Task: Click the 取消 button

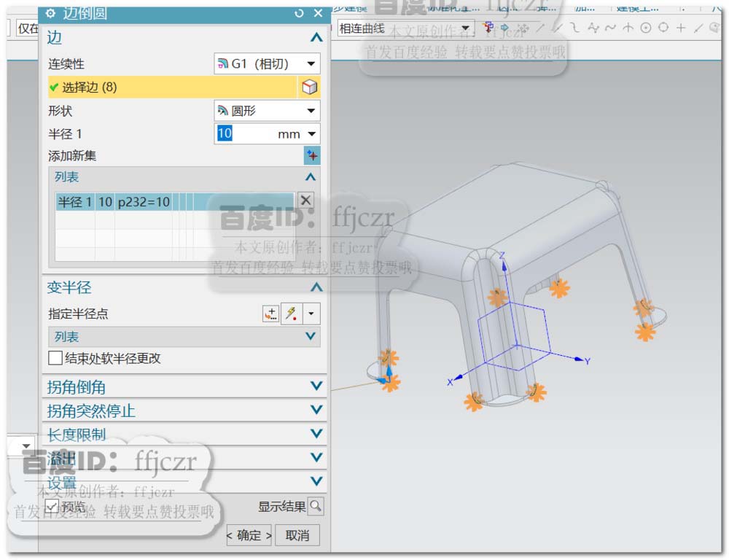Action: click(x=297, y=535)
